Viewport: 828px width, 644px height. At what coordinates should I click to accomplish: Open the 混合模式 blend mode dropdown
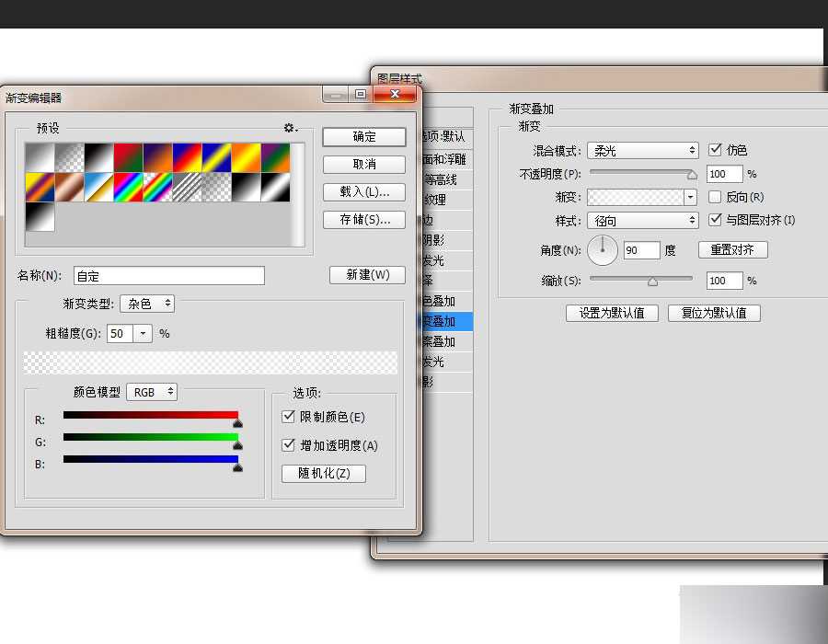643,151
